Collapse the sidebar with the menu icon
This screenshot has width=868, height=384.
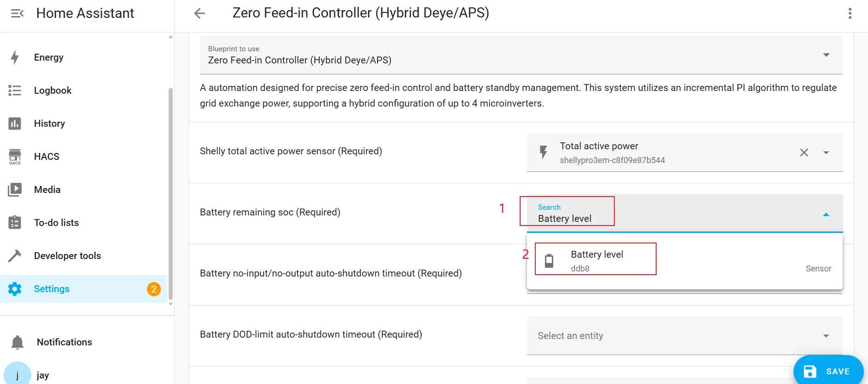(x=17, y=13)
